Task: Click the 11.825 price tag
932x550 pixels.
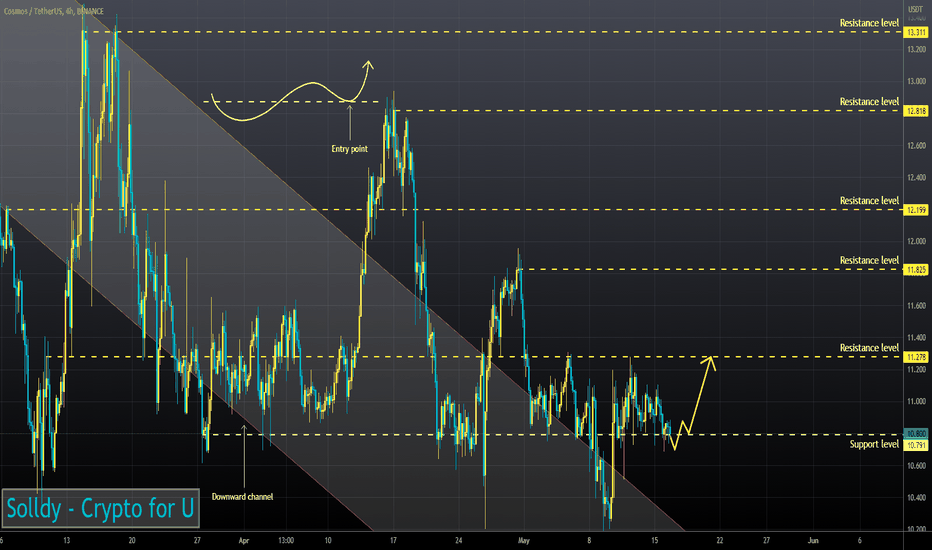Action: 915,270
